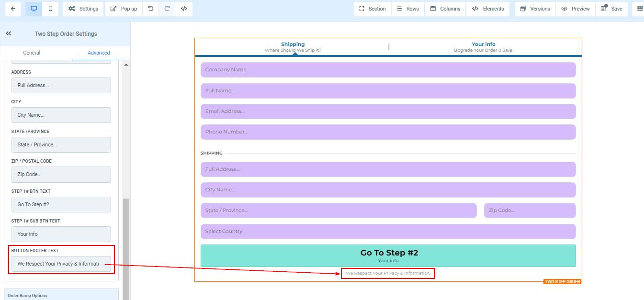
Task: Click the Go To Step #2 button
Action: (388, 256)
